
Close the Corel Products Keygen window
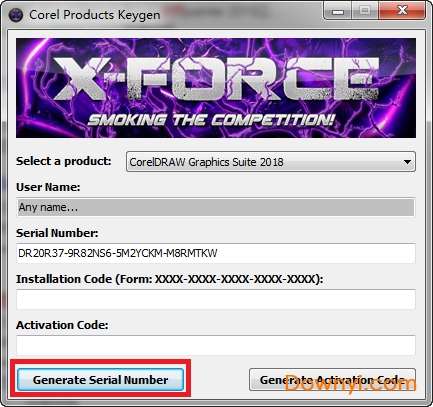click(x=402, y=11)
